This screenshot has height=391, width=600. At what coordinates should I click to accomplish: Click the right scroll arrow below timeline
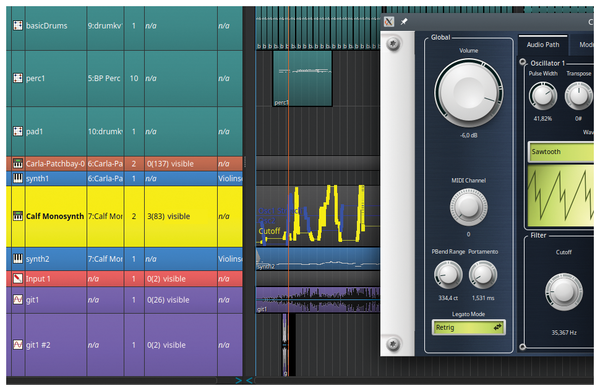point(249,380)
